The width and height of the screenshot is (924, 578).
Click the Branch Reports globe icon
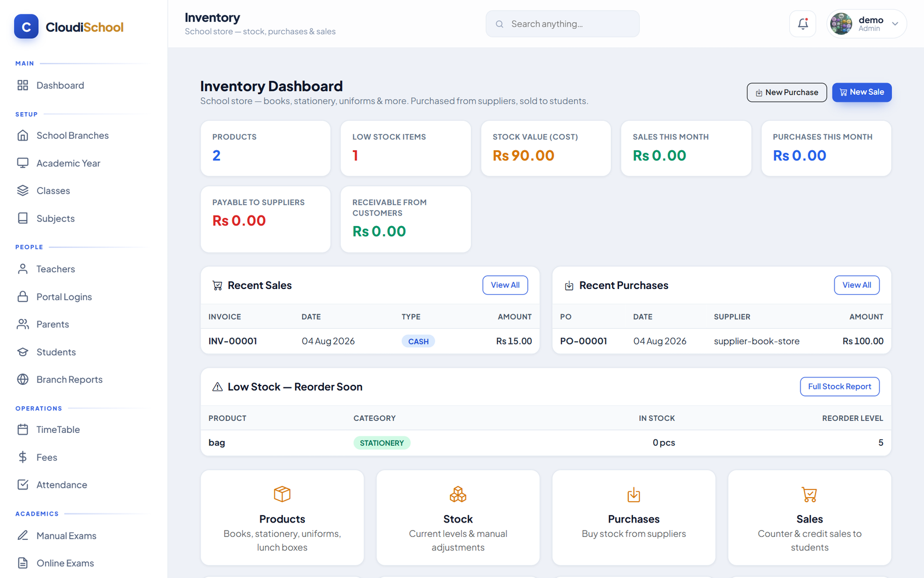coord(23,379)
